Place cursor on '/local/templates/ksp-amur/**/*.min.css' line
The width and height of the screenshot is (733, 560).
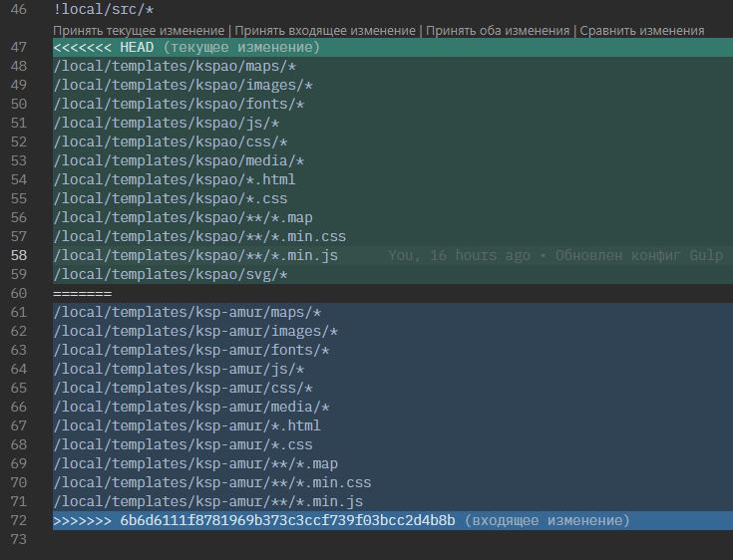(x=212, y=483)
